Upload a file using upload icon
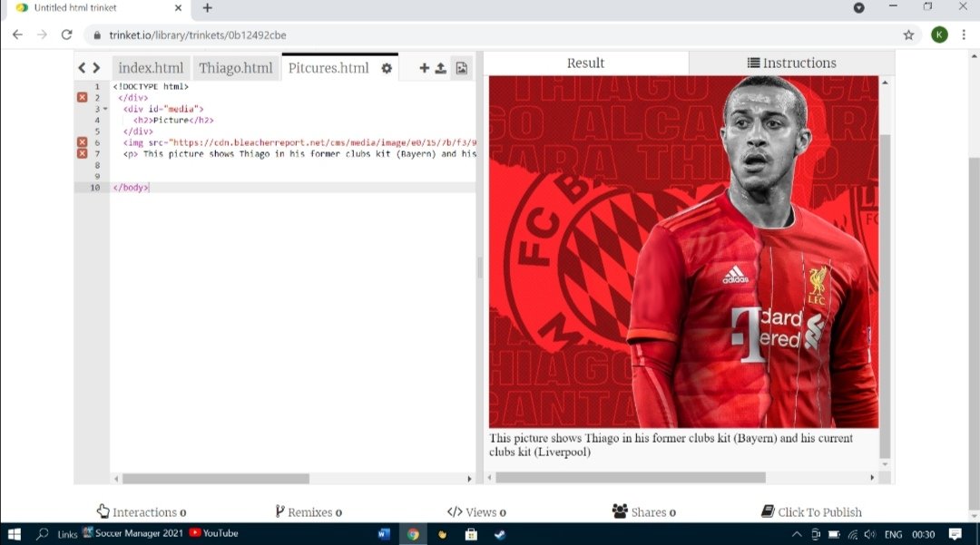The width and height of the screenshot is (980, 545). (441, 68)
